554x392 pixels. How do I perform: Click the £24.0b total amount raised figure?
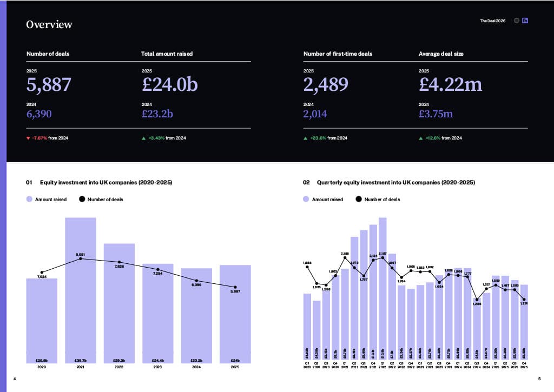(x=170, y=84)
